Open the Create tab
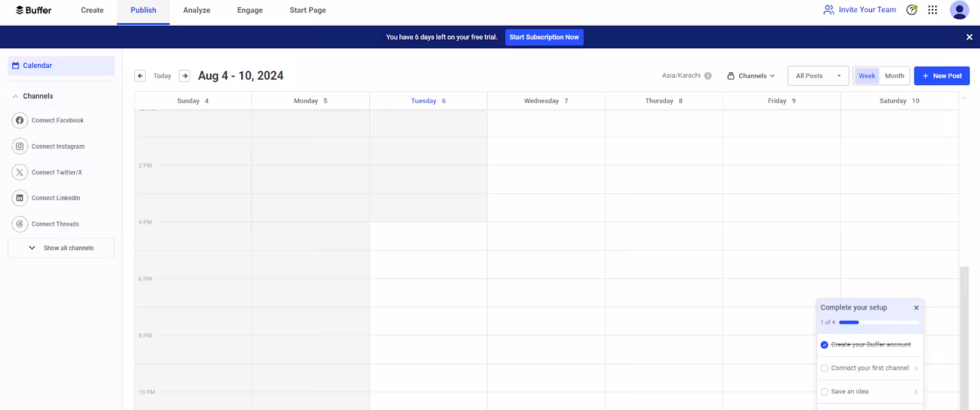The height and width of the screenshot is (410, 980). tap(92, 10)
